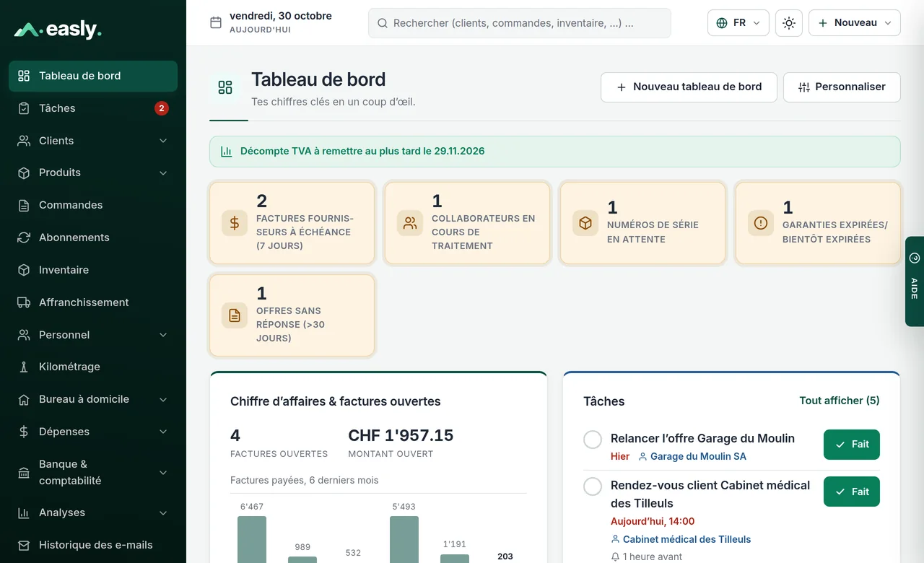Click the people icon on Collaborateurs card
924x563 pixels.
[x=410, y=223]
